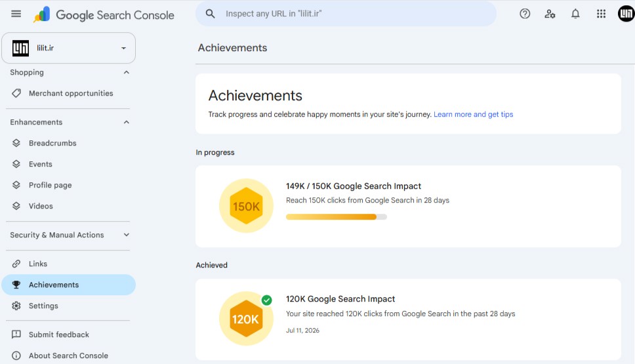
Task: Click the lilit.ir property logo icon
Action: click(x=20, y=48)
